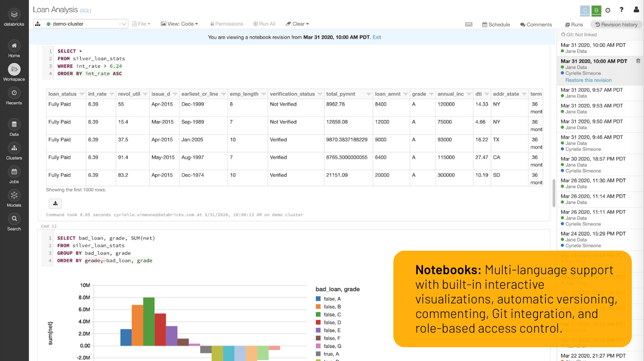The height and width of the screenshot is (361, 644).
Task: Delete revision using the trash icon
Action: [638, 61]
